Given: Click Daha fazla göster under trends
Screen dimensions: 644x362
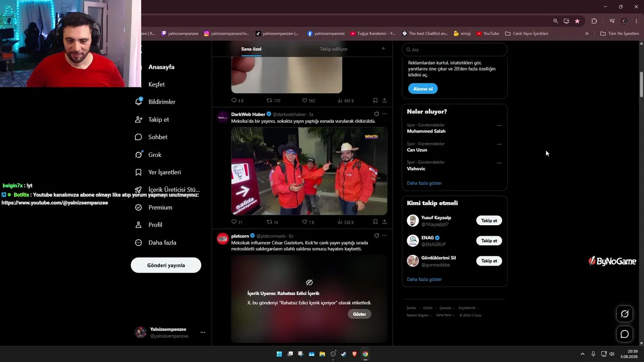Looking at the screenshot, I should [x=424, y=183].
